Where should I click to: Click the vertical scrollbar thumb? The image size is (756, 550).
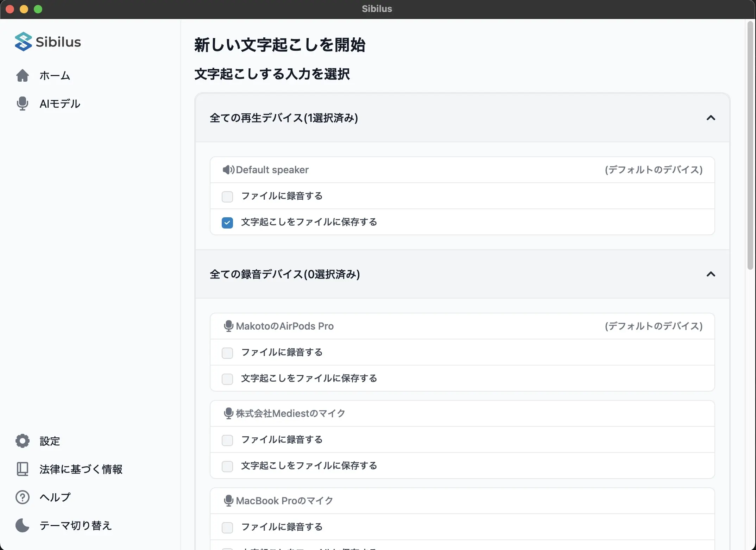click(750, 145)
